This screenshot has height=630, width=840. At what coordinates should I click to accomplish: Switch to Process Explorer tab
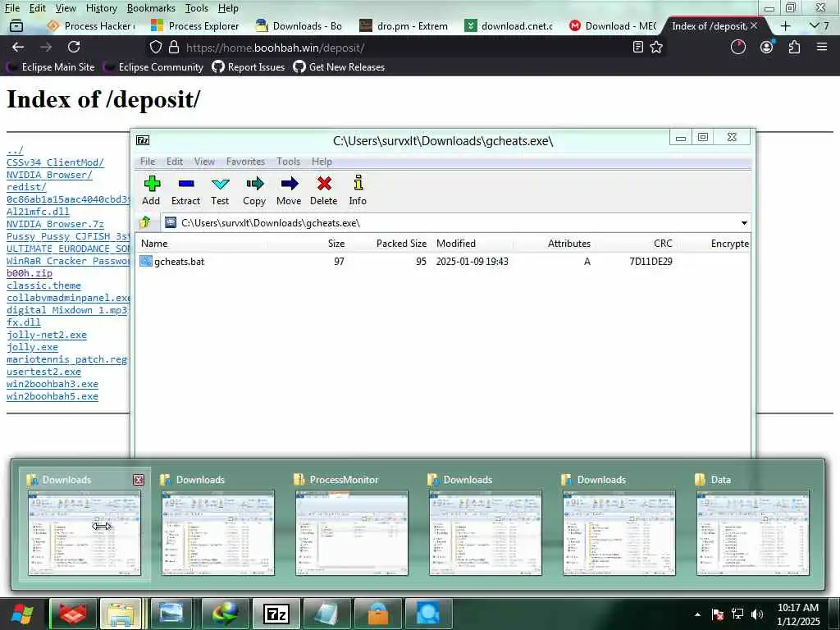point(195,25)
